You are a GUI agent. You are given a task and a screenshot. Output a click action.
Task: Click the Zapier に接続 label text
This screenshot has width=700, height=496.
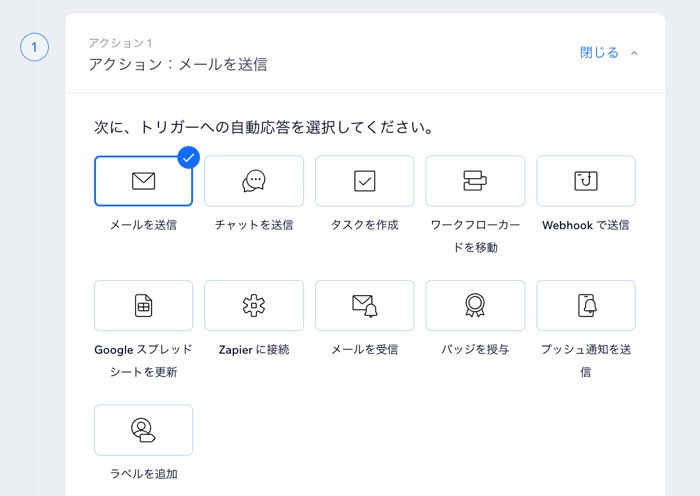[x=254, y=350]
